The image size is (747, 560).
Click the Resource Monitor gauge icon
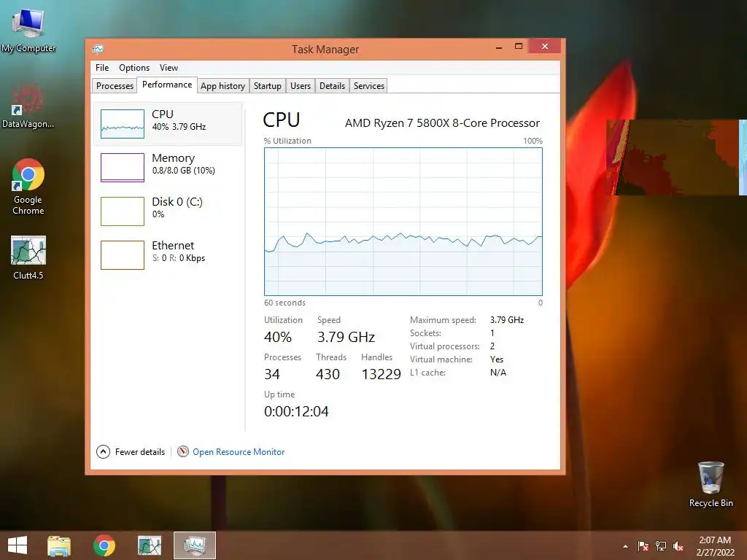[183, 451]
